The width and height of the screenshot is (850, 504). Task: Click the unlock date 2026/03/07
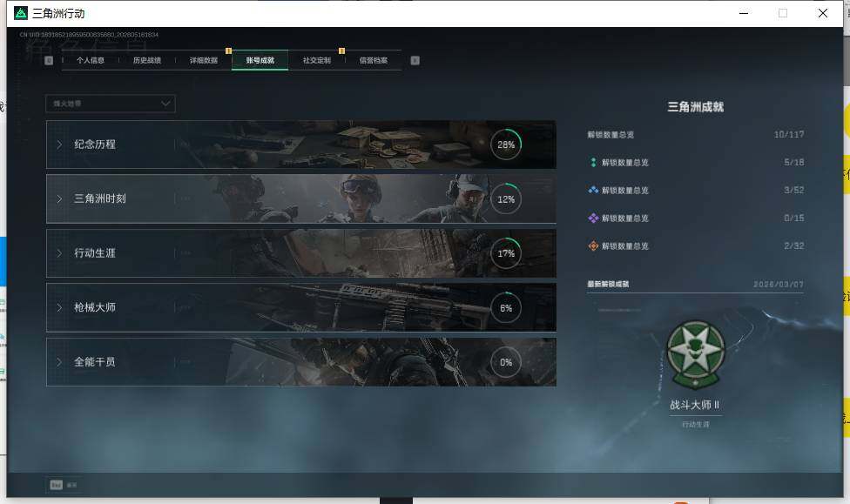tap(779, 284)
